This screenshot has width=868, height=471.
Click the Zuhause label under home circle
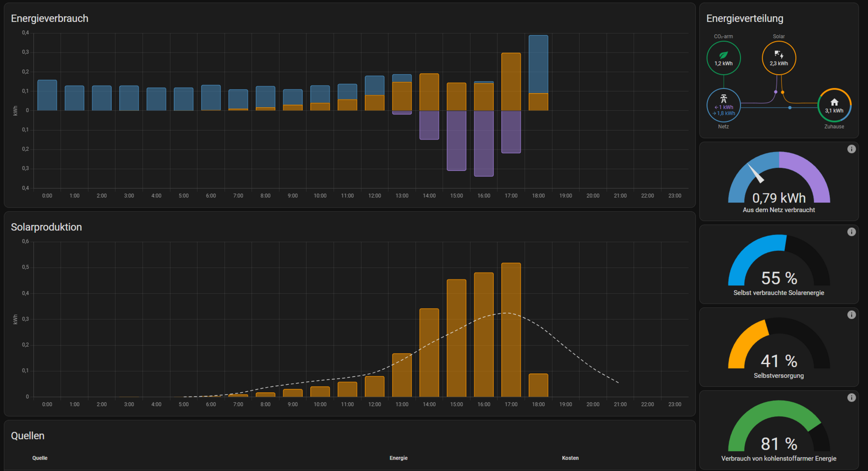coord(834,127)
